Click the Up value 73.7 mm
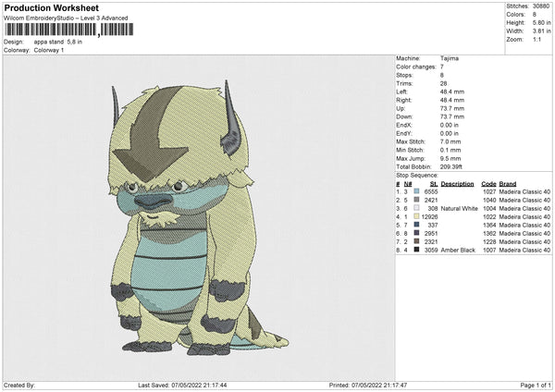This screenshot has width=555, height=392. [452, 108]
